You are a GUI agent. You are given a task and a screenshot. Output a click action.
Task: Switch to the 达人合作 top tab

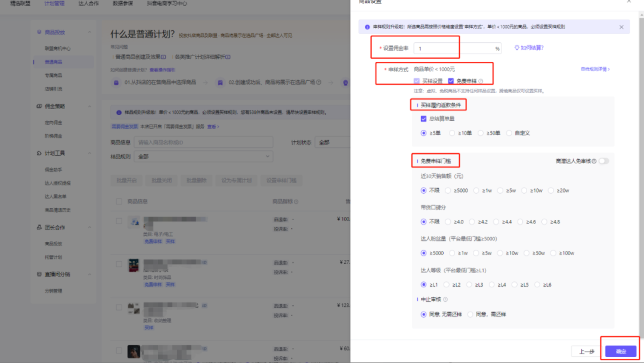(x=89, y=4)
